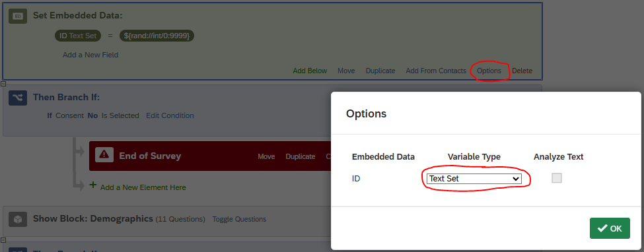This screenshot has width=644, height=252.
Task: Click the Branch element shuffle icon
Action: coord(18,98)
